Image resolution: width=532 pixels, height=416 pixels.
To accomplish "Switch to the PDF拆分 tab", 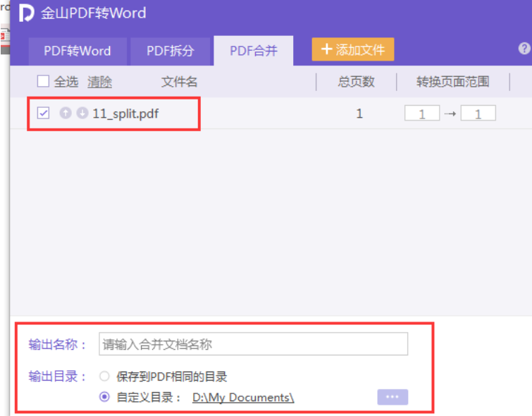I will (x=171, y=51).
